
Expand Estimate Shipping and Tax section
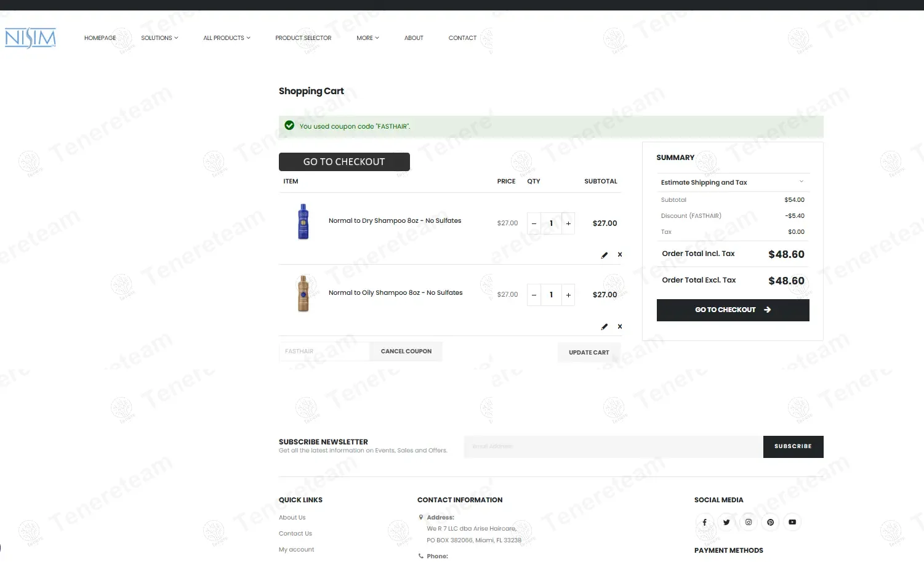[733, 182]
